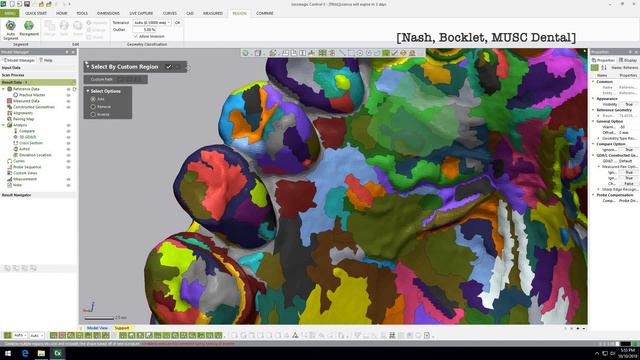640x360 pixels.
Task: Click the first rotate view icon in viewport toolbar
Action: [245, 53]
